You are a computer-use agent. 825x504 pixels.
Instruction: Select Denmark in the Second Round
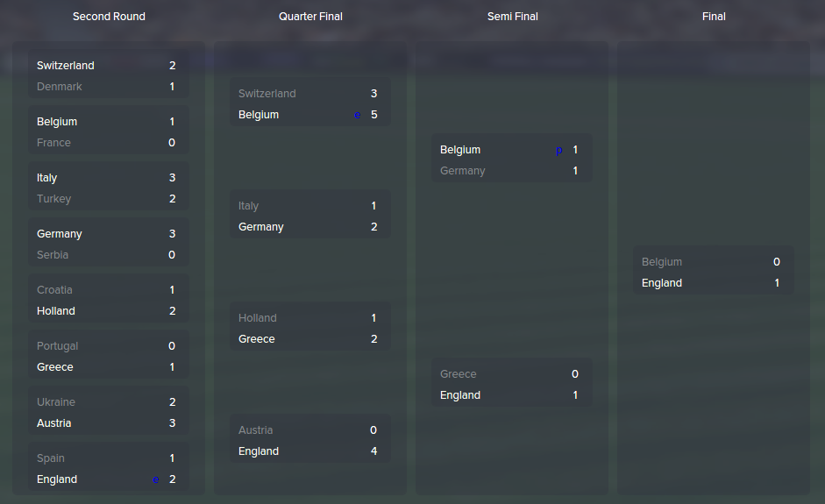pyautogui.click(x=59, y=86)
